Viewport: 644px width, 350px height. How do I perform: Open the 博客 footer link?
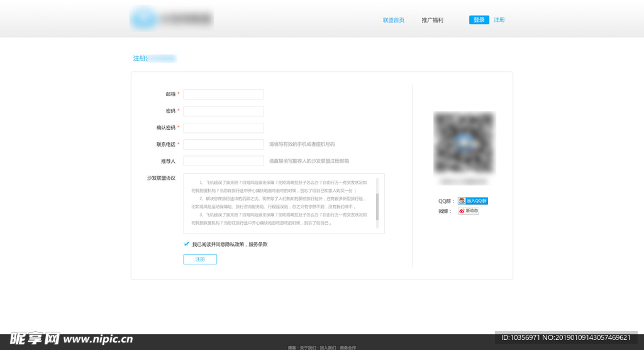tap(292, 348)
